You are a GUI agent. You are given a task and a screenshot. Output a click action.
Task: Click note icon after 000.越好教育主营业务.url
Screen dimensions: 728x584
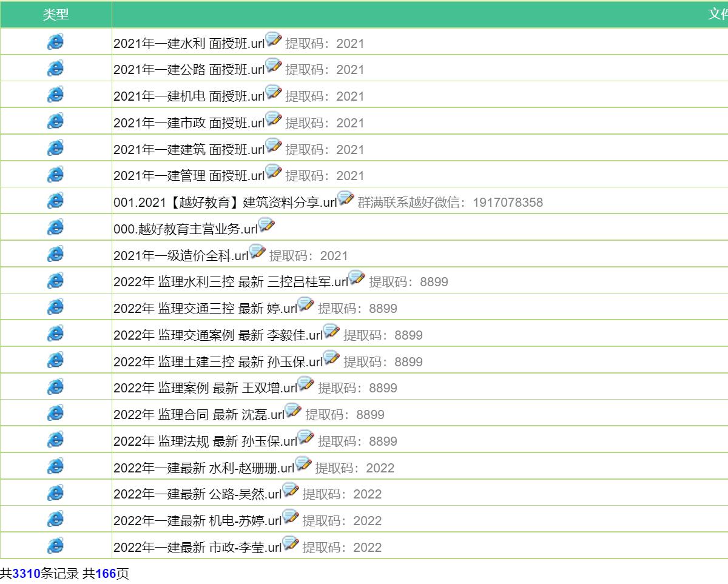pos(266,226)
